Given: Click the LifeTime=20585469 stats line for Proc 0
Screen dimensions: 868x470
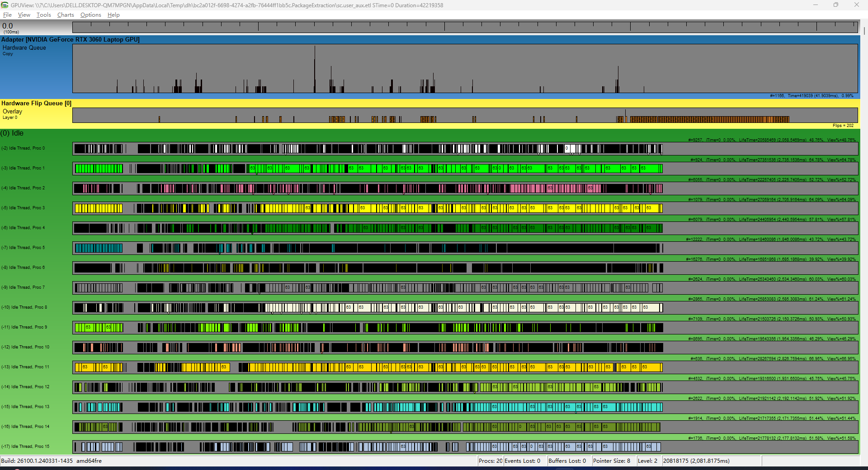Looking at the screenshot, I should tap(772, 140).
